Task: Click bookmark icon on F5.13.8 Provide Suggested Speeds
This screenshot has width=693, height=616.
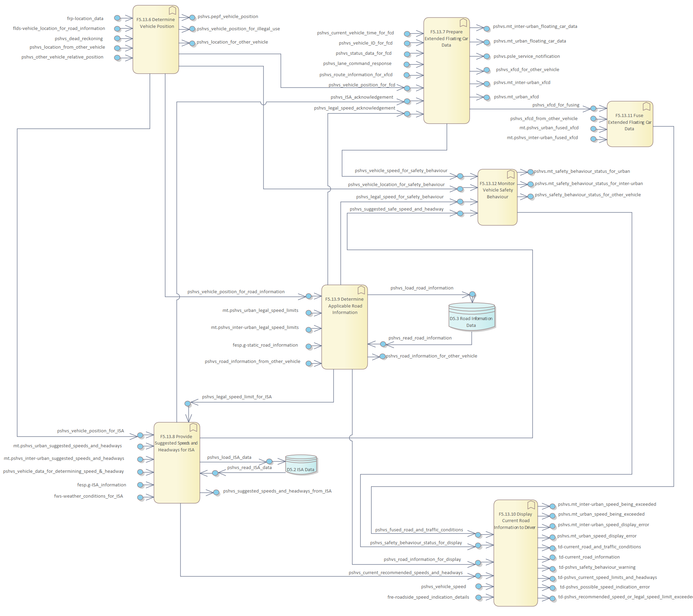Action: [193, 428]
